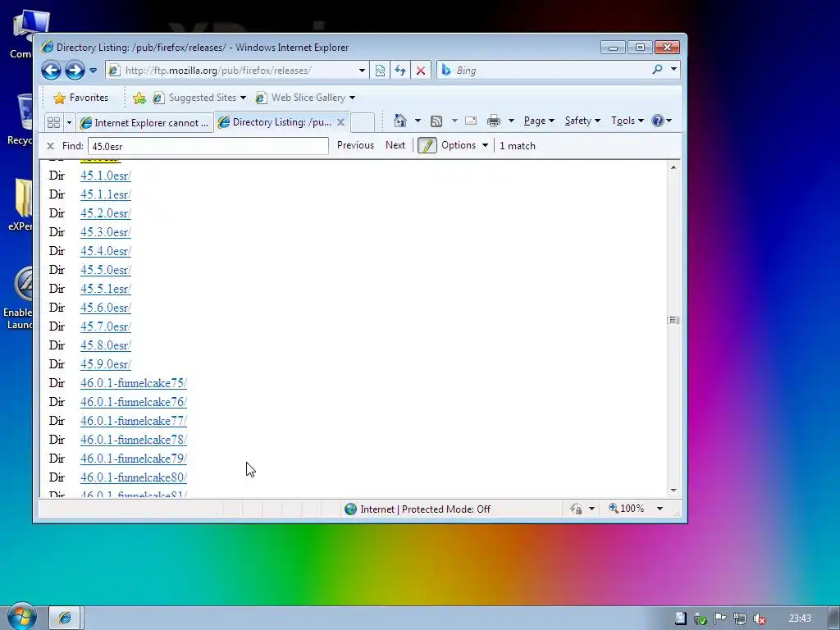Click the vertical scrollbar thumb
Screen dimensions: 840x630
(x=673, y=320)
